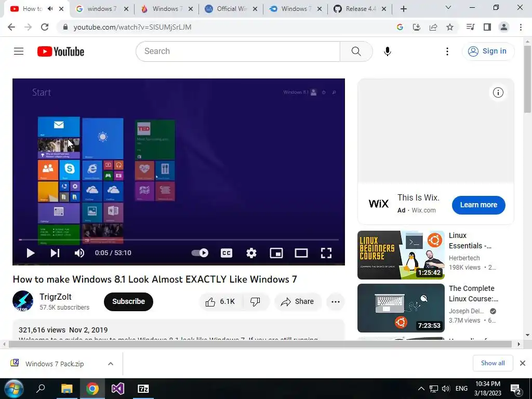The image size is (532, 399).
Task: Go back in browser history
Action: click(11, 27)
